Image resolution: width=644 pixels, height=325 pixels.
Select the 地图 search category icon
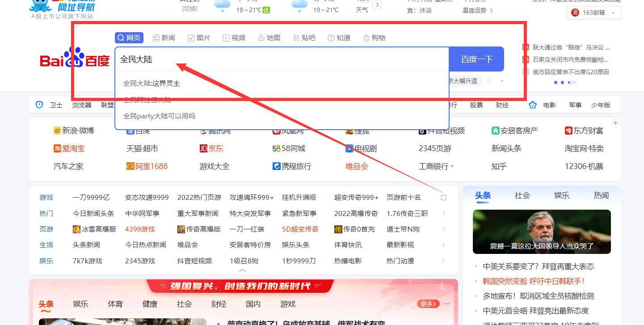pyautogui.click(x=261, y=38)
